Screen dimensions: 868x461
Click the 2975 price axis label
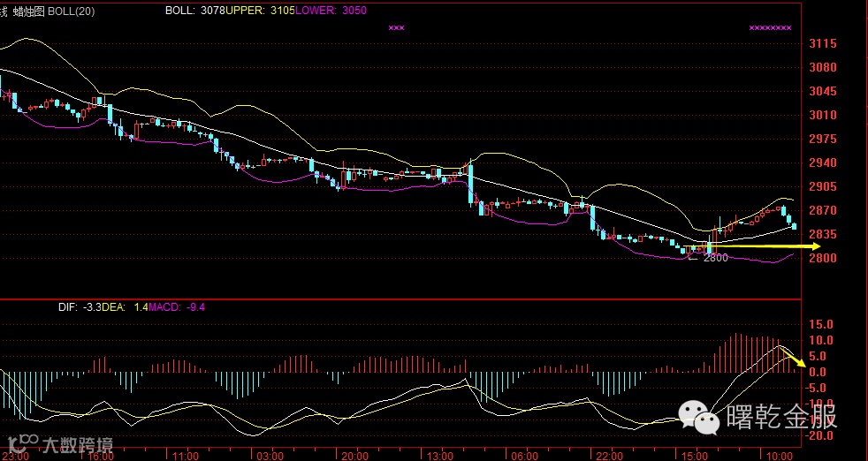pyautogui.click(x=823, y=139)
